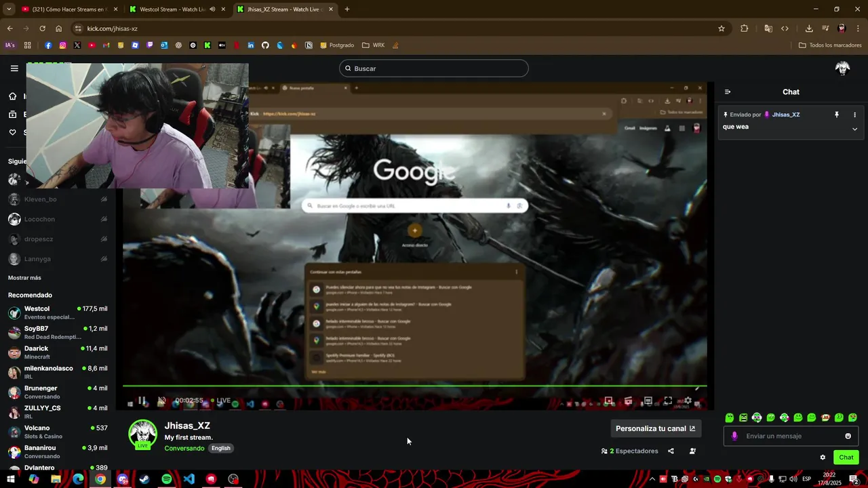The image size is (868, 488).
Task: Open a new browser tab
Action: 347,9
